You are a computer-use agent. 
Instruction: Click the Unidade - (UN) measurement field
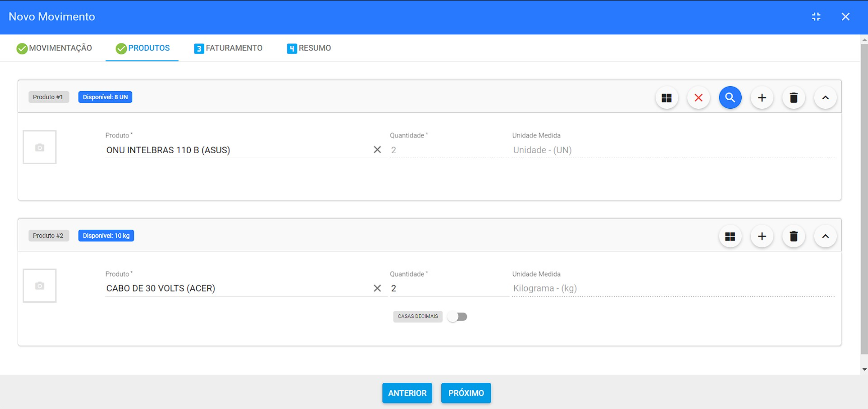point(673,150)
